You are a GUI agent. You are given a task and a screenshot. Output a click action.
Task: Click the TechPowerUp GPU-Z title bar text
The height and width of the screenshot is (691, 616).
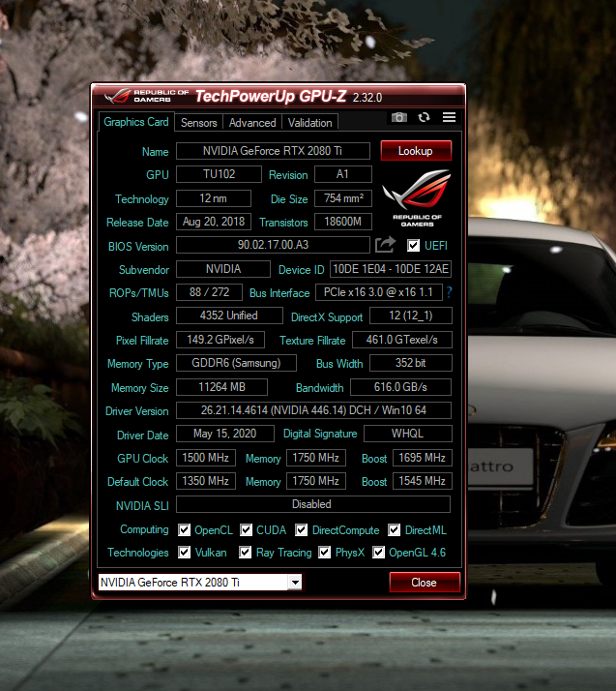tap(271, 97)
